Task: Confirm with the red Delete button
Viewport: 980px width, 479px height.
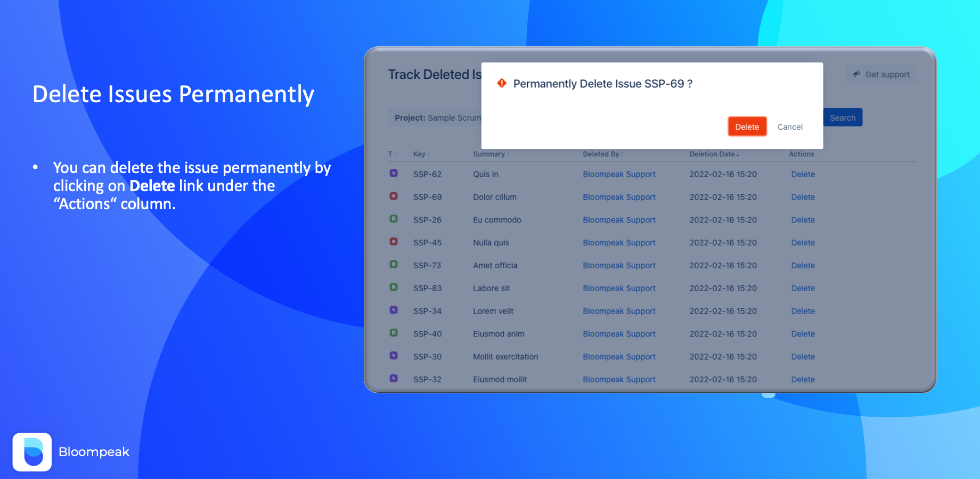Action: 747,127
